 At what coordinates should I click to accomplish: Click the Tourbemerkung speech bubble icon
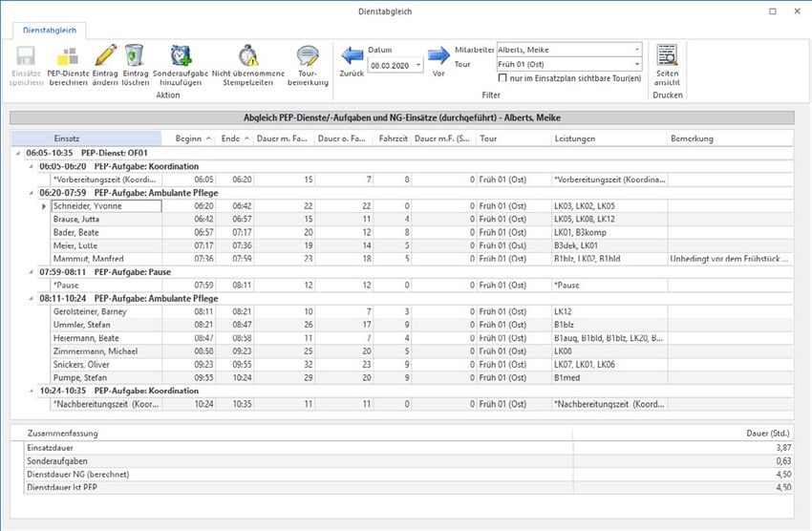(308, 56)
